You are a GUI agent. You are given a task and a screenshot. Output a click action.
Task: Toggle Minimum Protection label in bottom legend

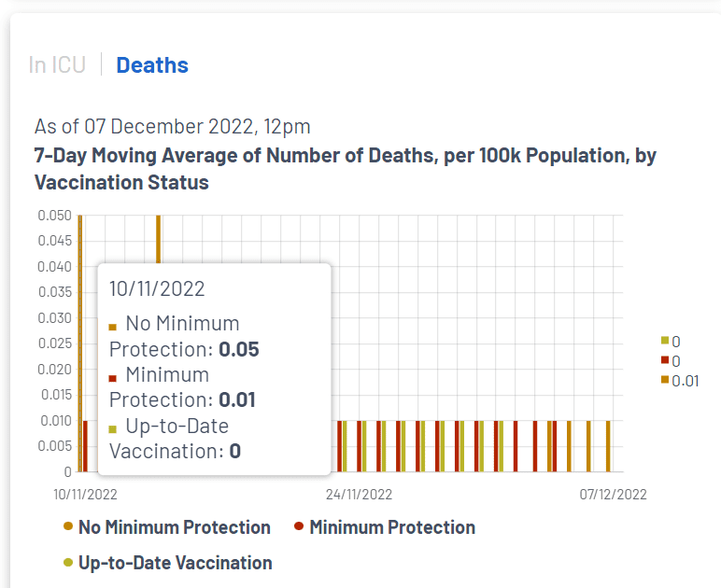point(391,527)
